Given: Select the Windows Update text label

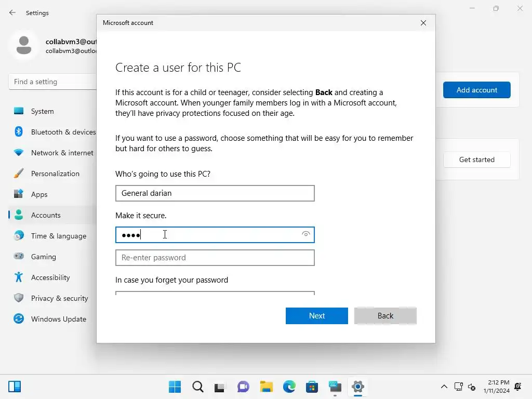Looking at the screenshot, I should click(59, 319).
